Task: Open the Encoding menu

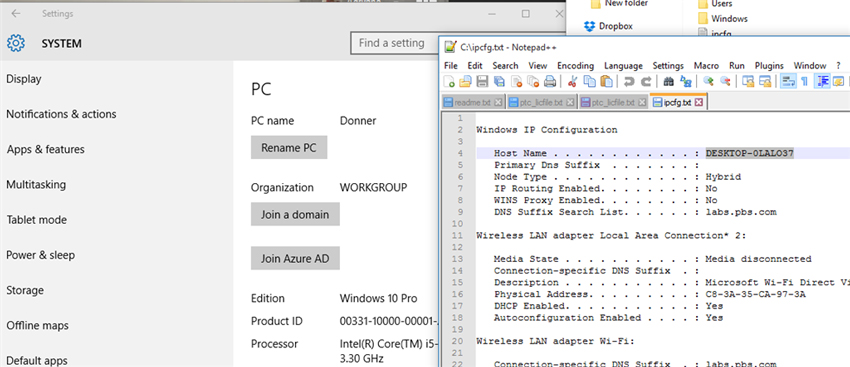Action: point(576,66)
